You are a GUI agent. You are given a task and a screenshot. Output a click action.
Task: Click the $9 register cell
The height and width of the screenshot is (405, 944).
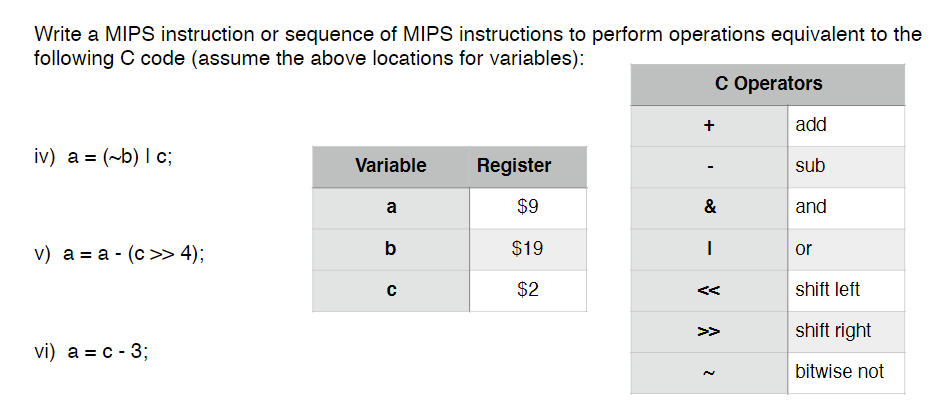[x=528, y=208]
